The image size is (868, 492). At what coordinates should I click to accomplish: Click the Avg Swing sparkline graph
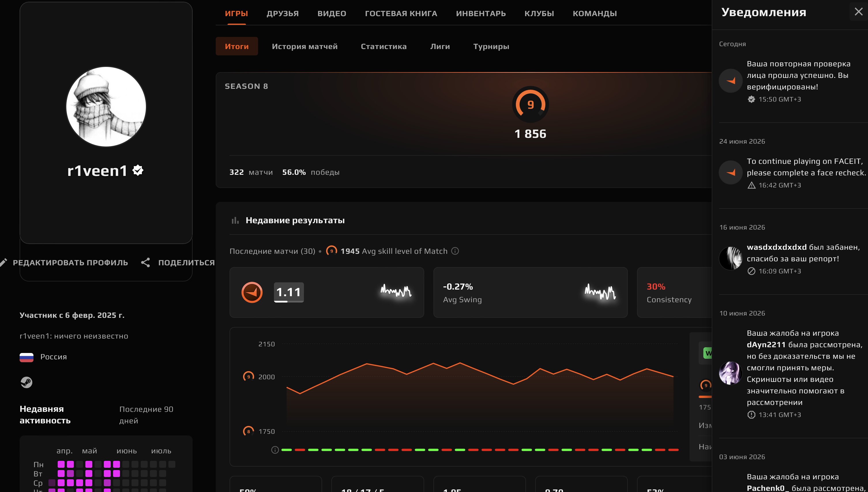[600, 291]
